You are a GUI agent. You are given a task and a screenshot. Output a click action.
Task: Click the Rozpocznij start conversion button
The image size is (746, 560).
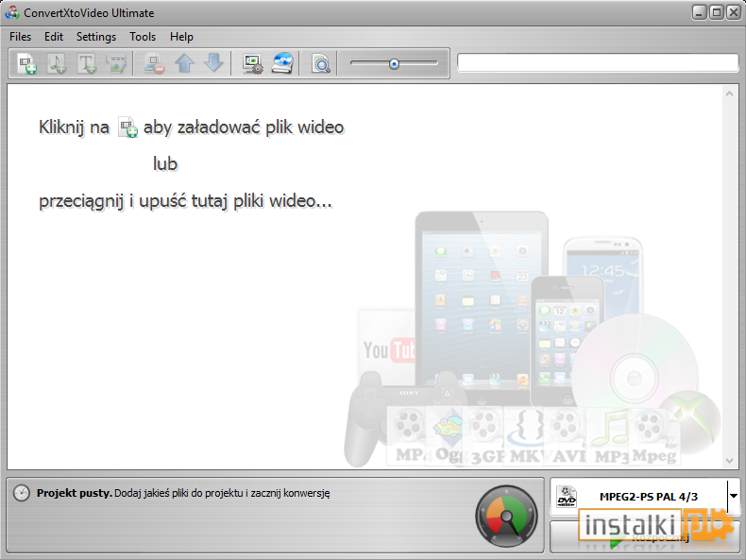tap(645, 537)
